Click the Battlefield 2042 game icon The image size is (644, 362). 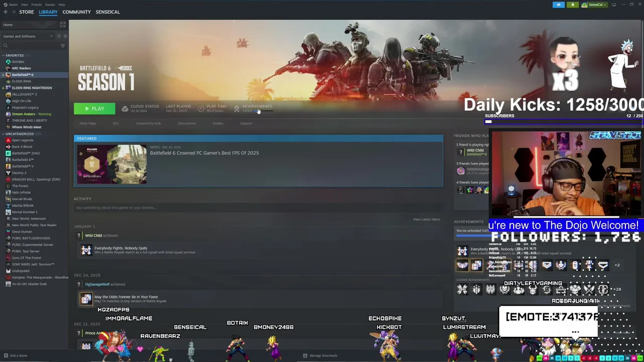pyautogui.click(x=8, y=153)
